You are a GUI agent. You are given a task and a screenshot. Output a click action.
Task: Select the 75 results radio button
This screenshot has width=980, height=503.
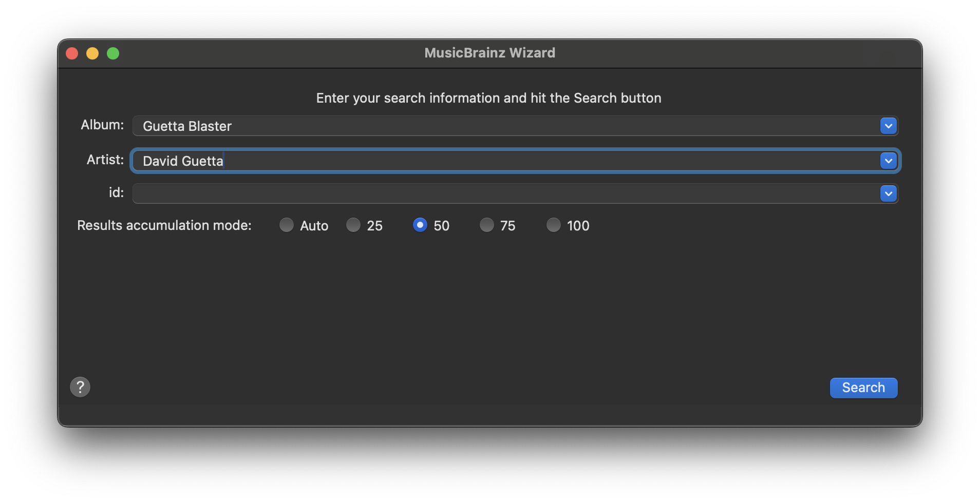(x=487, y=225)
